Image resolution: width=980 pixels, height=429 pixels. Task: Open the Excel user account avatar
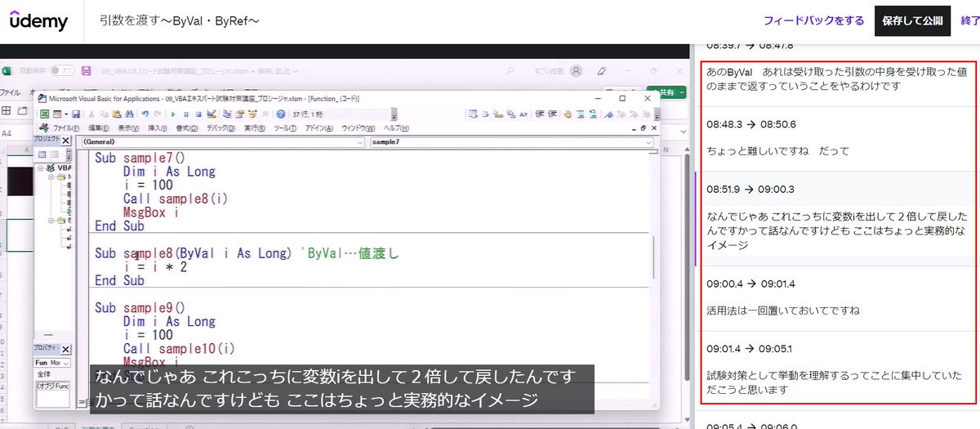point(577,71)
